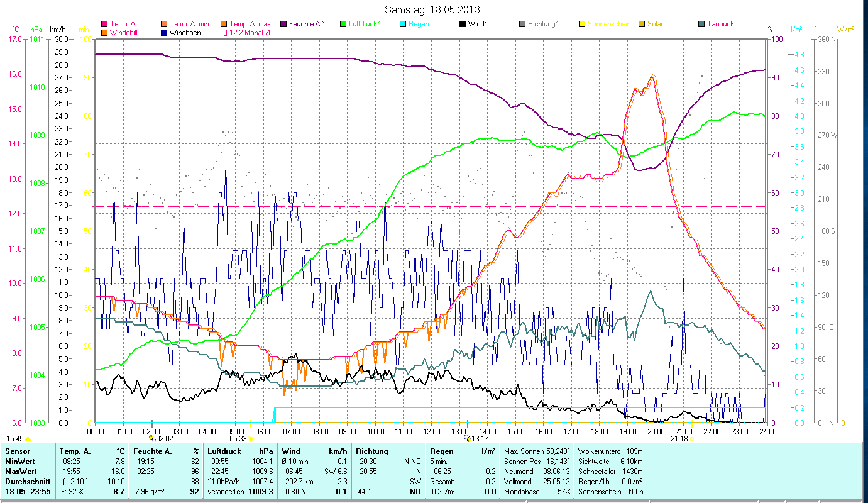Click the Temp. A. min legend swatch
Viewport: 868px width, 503px height.
point(165,24)
